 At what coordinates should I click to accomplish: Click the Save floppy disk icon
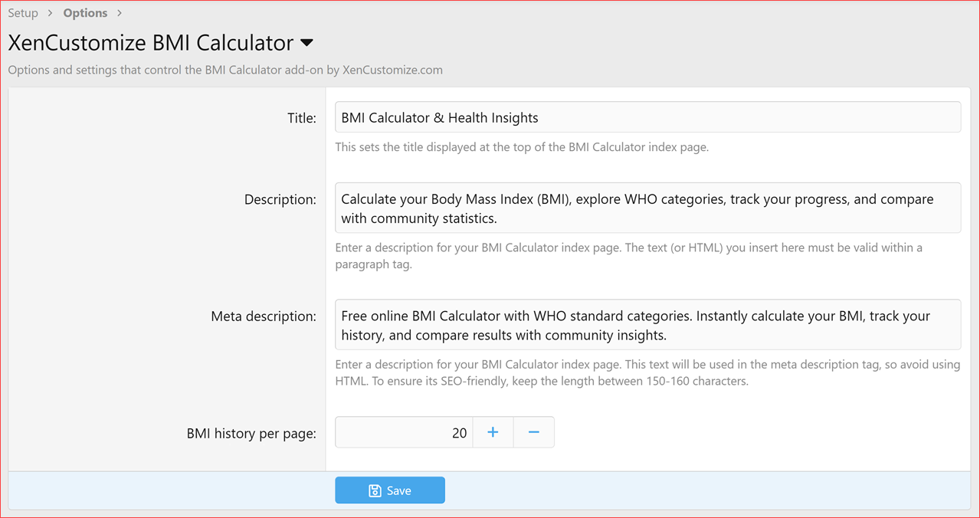coord(375,490)
